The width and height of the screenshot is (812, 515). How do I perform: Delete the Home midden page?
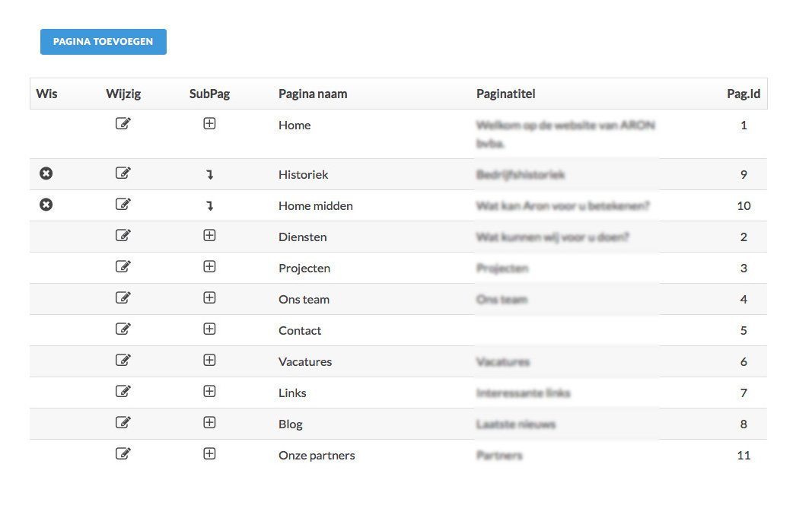pyautogui.click(x=46, y=205)
